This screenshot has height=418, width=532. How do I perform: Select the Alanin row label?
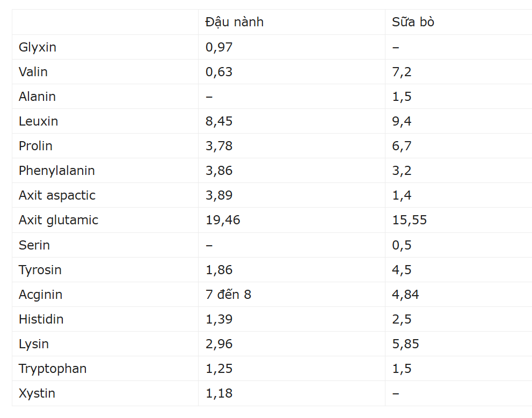(x=37, y=97)
